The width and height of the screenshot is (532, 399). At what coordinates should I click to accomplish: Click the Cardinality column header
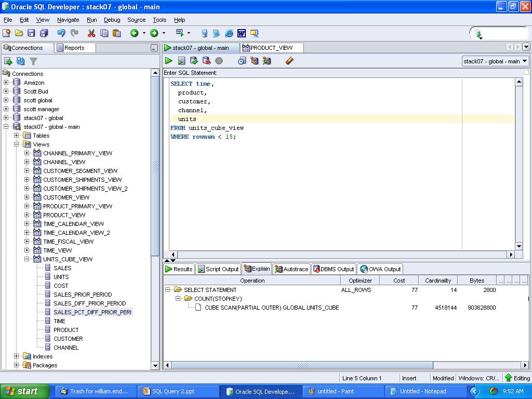[437, 281]
